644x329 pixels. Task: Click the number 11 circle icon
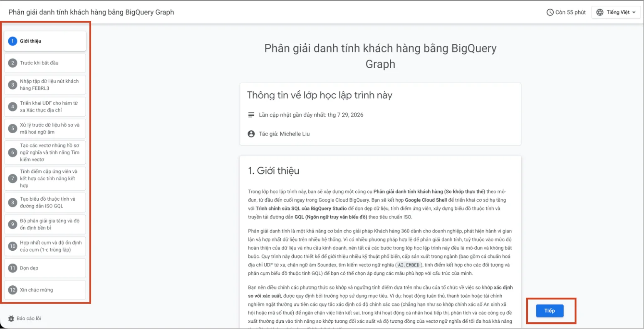point(12,268)
